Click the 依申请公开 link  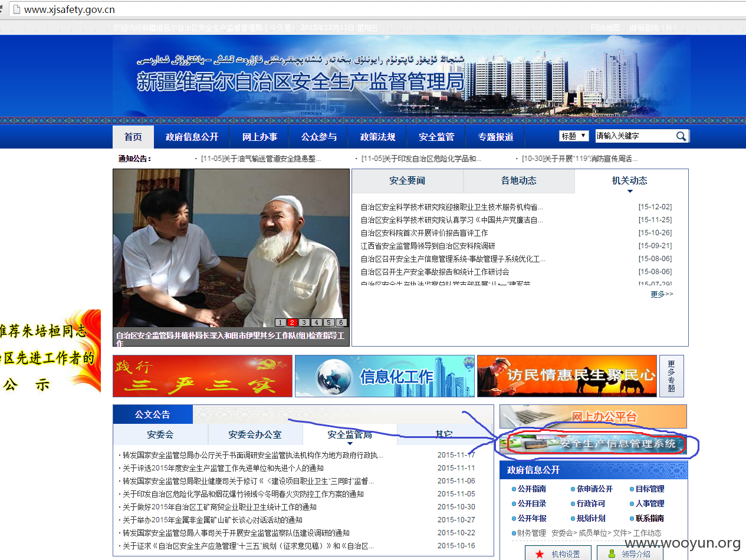click(x=594, y=489)
